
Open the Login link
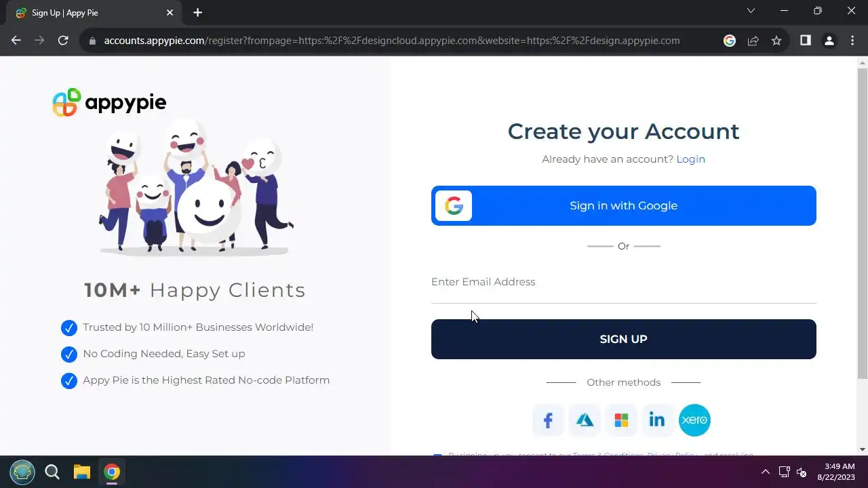point(690,159)
